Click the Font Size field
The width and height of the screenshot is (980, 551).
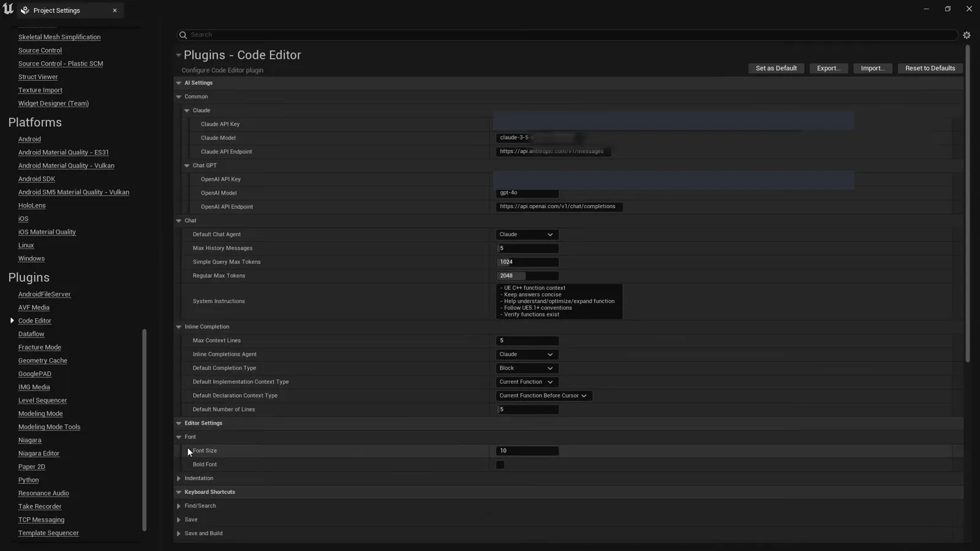pyautogui.click(x=527, y=451)
